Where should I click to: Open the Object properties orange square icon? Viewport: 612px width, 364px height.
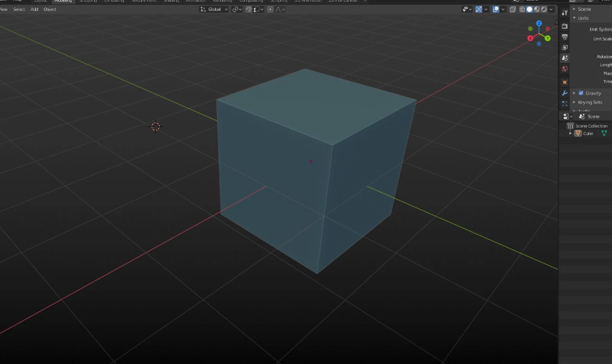(x=565, y=82)
